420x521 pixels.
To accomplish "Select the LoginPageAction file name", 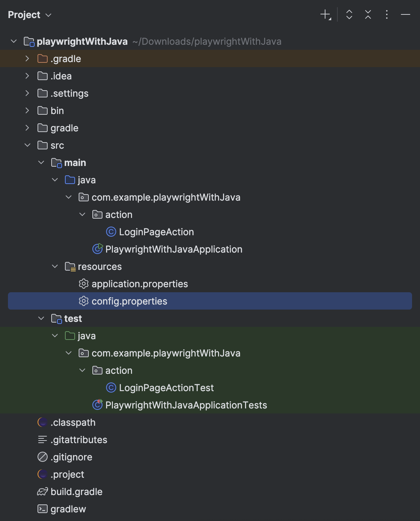I will (157, 232).
